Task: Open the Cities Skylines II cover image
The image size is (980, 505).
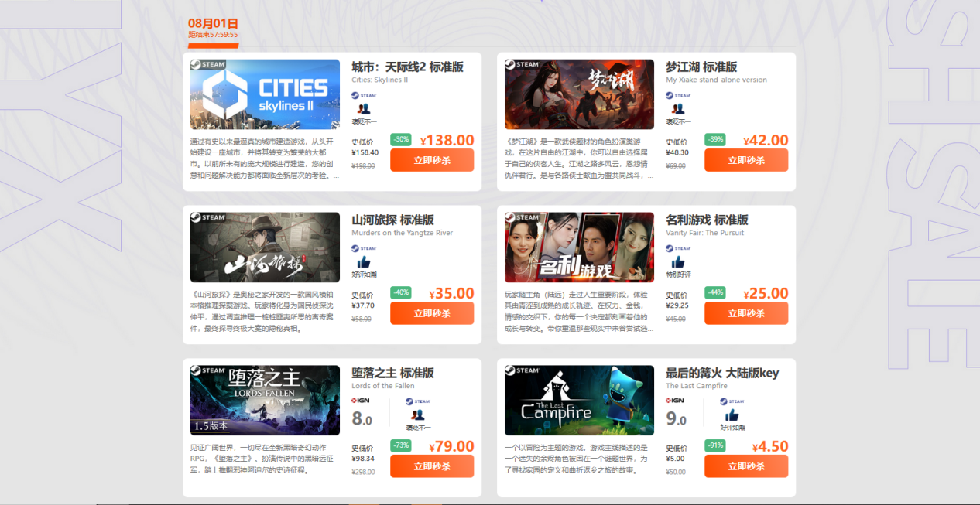Action: pos(265,94)
